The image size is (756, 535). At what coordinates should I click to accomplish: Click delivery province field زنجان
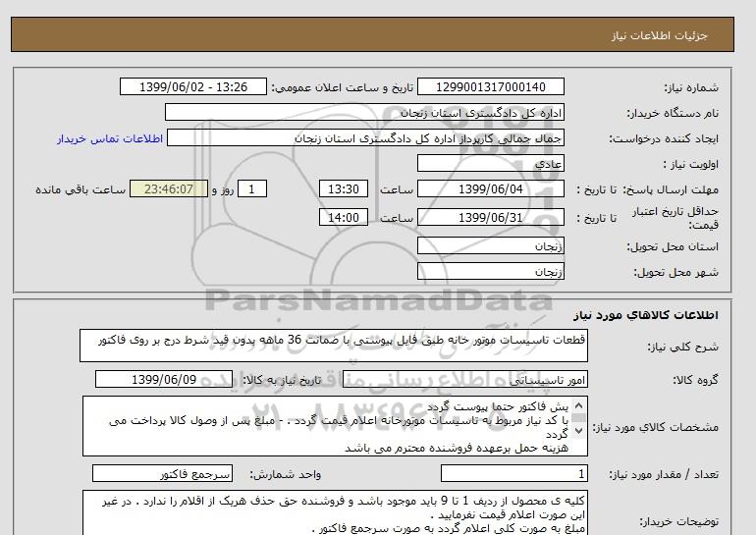[x=490, y=245]
